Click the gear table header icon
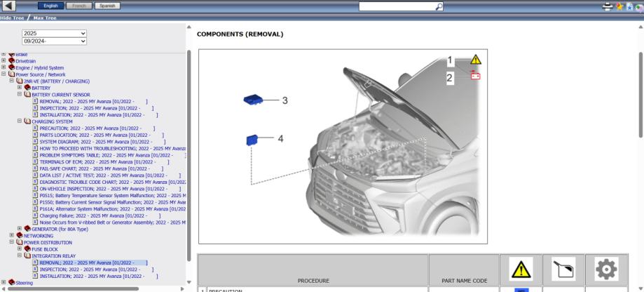This screenshot has width=644, height=292. [606, 269]
